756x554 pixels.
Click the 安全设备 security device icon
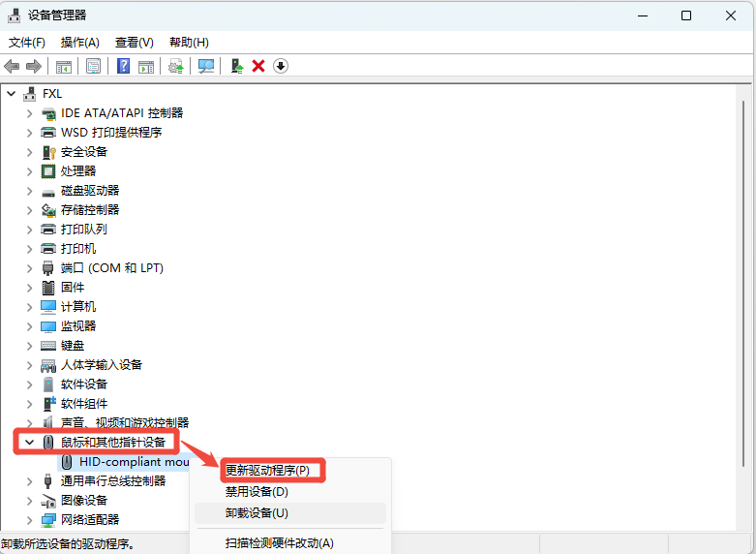click(x=48, y=152)
